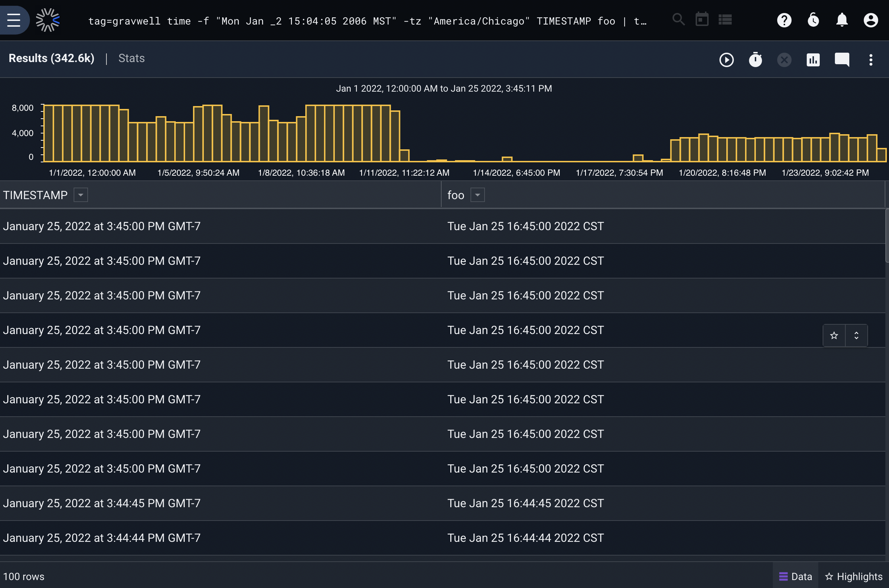Click the search magnifier icon

point(678,19)
